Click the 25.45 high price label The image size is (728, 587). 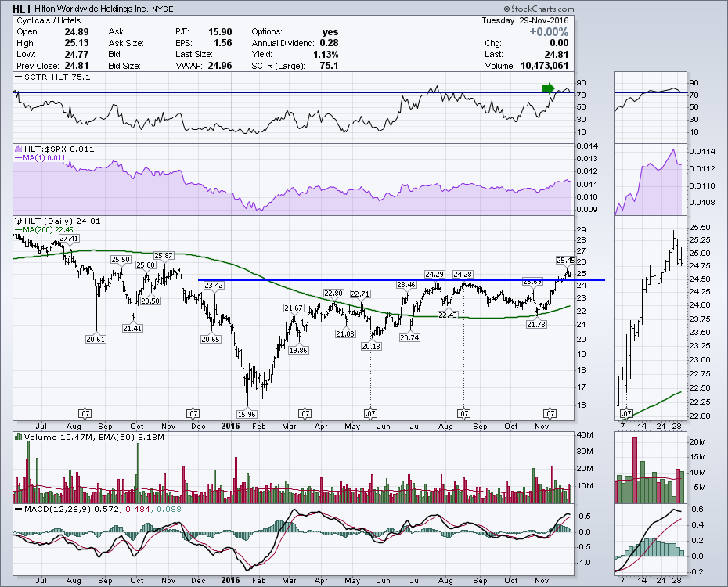click(x=566, y=259)
